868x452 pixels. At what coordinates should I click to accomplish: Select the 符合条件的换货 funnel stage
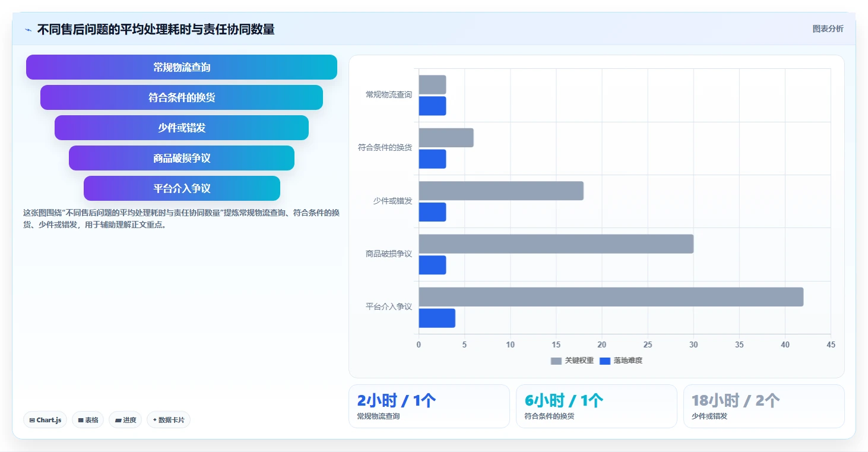pos(182,97)
